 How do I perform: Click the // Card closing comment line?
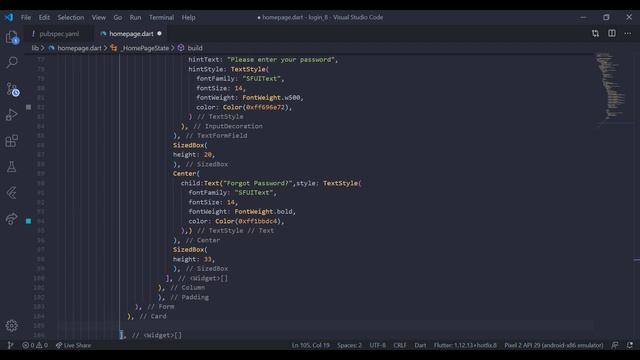tap(147, 316)
